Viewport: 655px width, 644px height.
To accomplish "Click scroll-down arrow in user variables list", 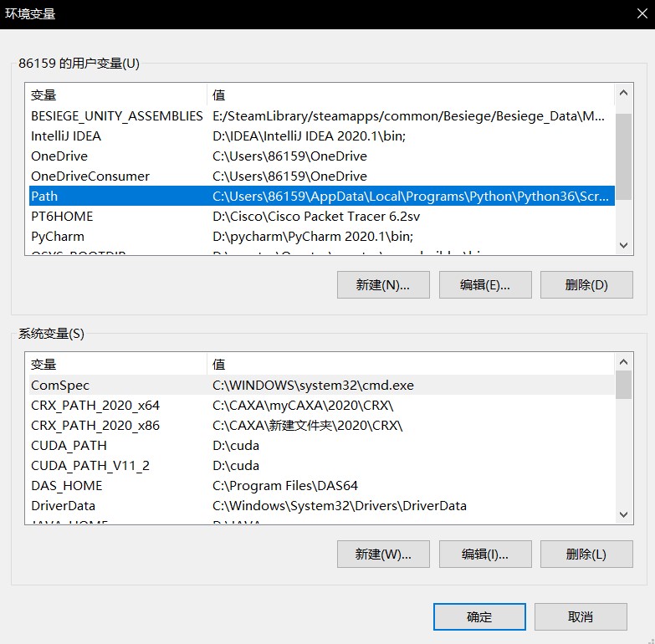I will (623, 245).
